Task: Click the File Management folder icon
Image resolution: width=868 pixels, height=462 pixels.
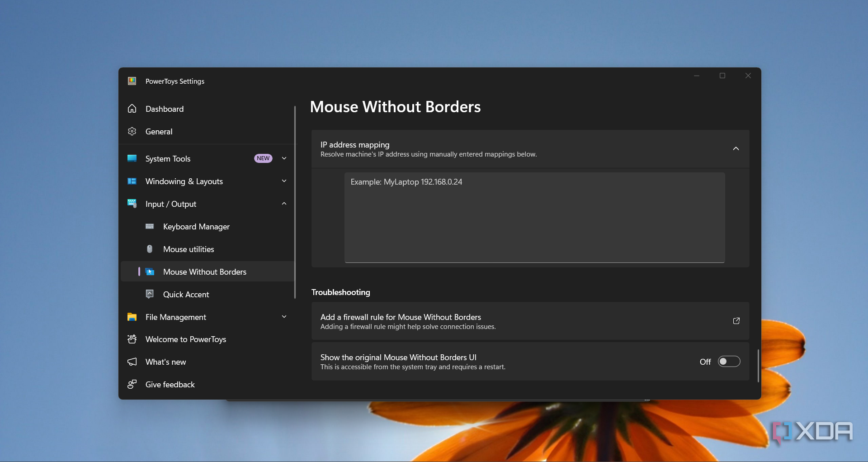Action: click(132, 317)
